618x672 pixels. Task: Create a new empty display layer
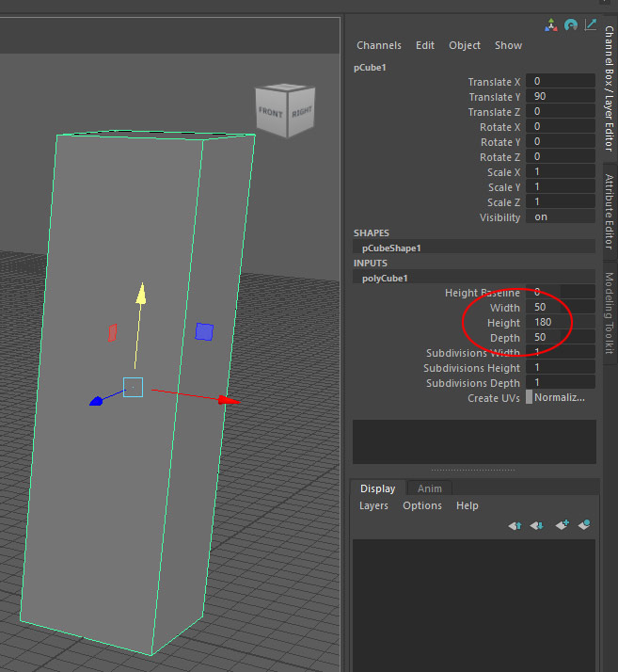click(x=562, y=525)
